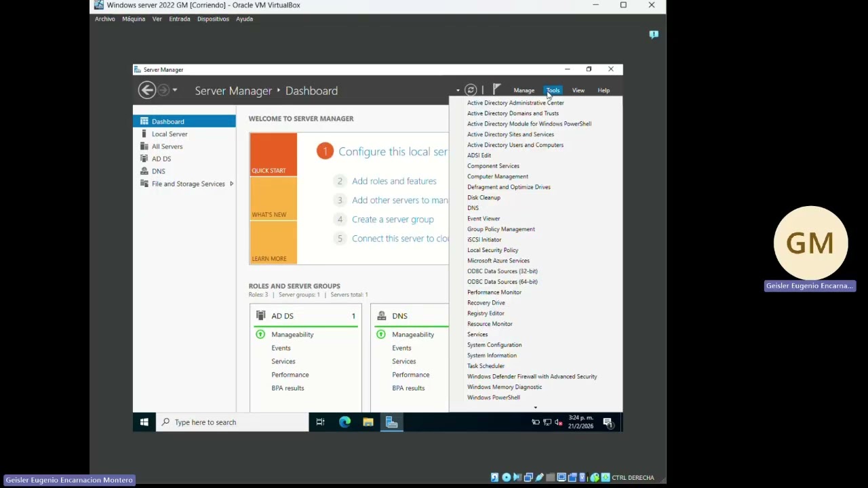
Task: Click the DNS Manageability status icon
Action: coord(381,334)
